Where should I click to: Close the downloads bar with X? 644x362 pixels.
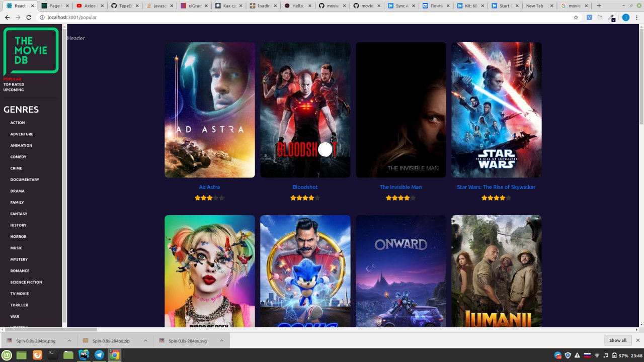pyautogui.click(x=637, y=340)
